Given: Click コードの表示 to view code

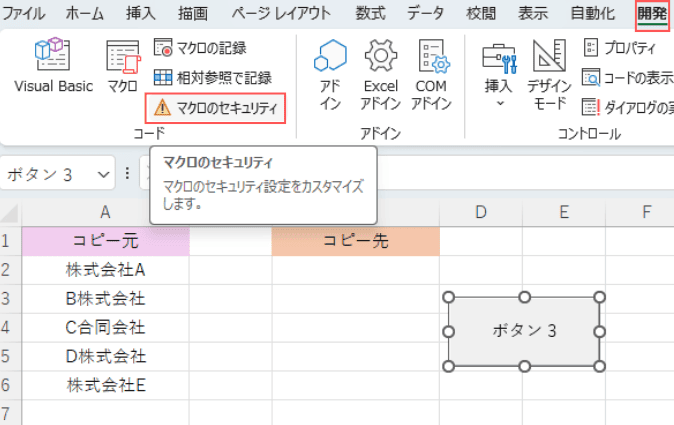Looking at the screenshot, I should click(628, 78).
